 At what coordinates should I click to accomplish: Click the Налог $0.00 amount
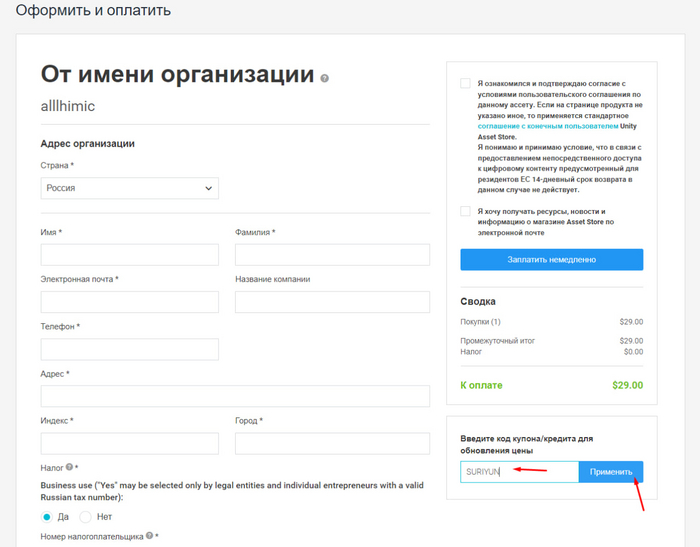pyautogui.click(x=633, y=352)
